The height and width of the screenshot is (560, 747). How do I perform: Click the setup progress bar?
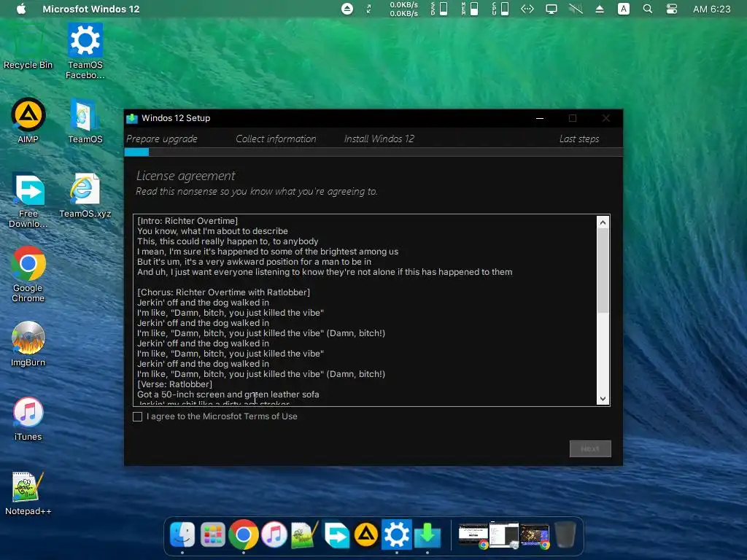coord(373,152)
